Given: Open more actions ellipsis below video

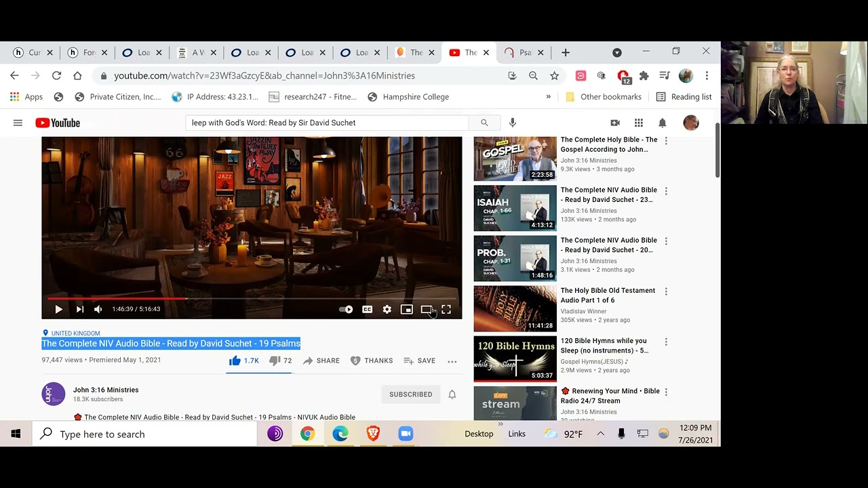Looking at the screenshot, I should [452, 361].
